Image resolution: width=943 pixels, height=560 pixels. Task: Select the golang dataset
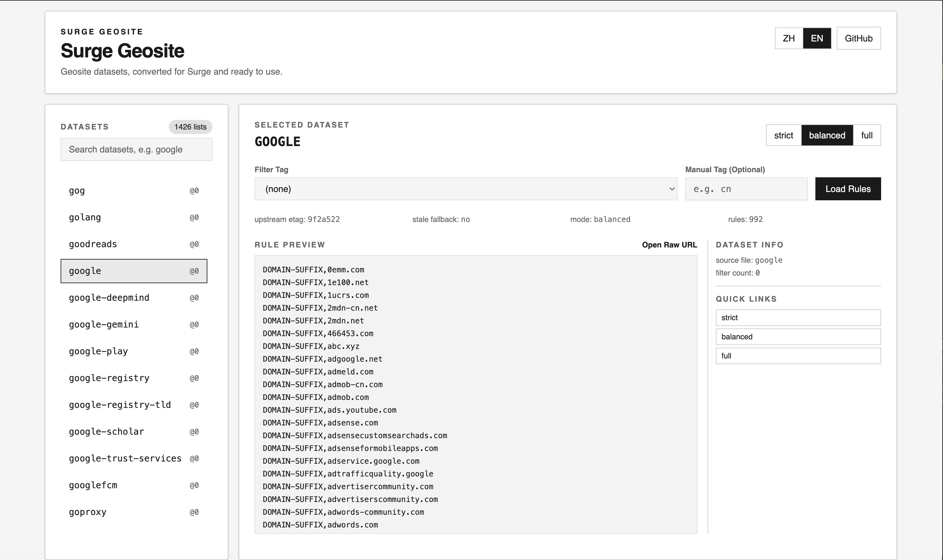coord(134,217)
